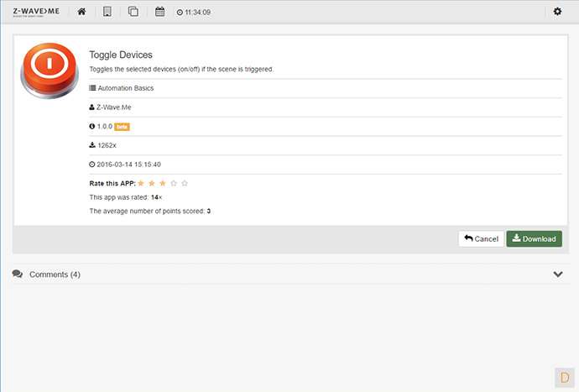
Task: Click the Z-Wave.Me logo
Action: click(x=36, y=12)
